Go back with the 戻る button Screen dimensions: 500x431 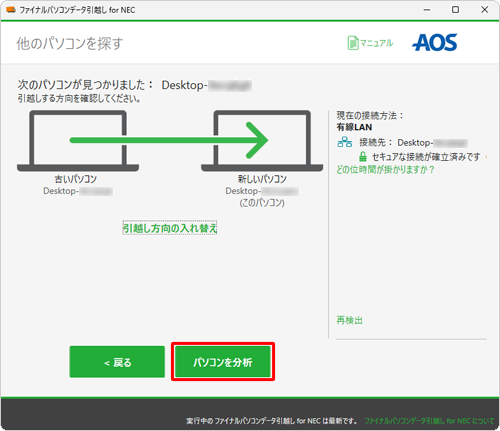pyautogui.click(x=117, y=362)
